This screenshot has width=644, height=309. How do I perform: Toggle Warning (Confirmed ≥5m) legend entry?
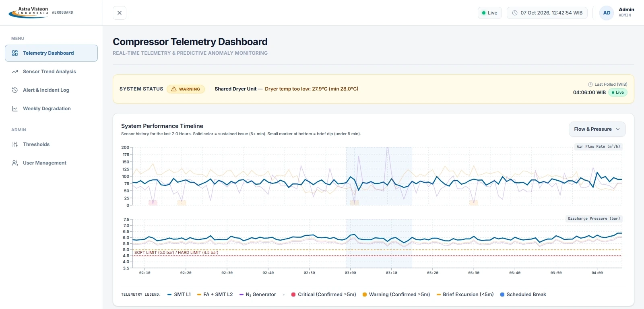click(396, 295)
